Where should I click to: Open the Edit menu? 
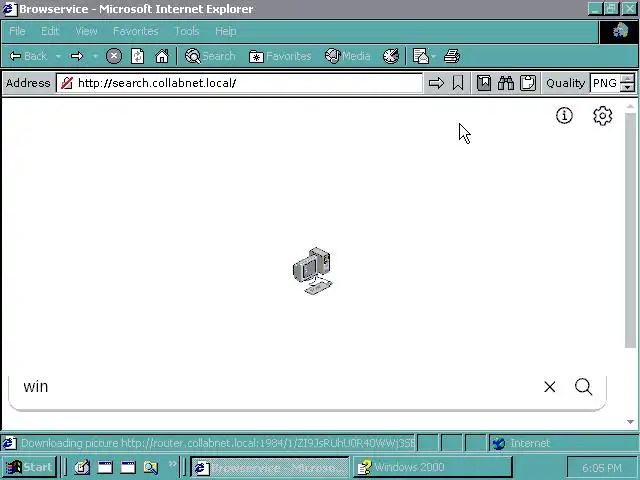50,31
